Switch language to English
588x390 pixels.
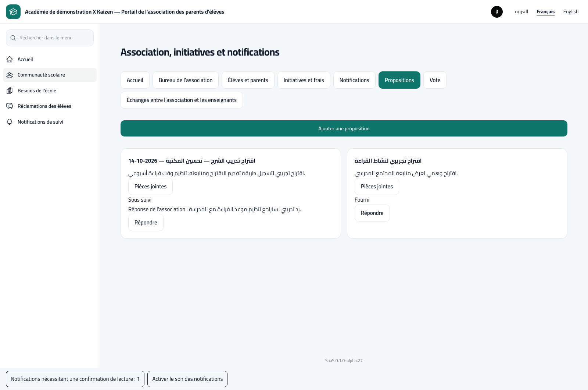coord(571,12)
